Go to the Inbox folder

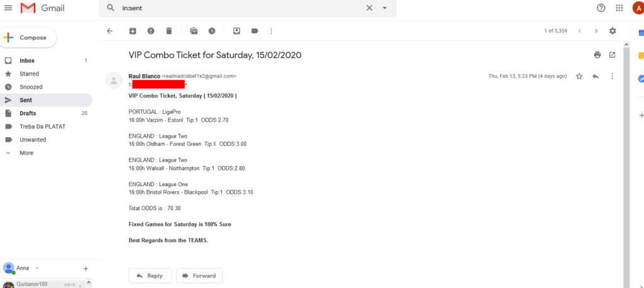pyautogui.click(x=27, y=60)
